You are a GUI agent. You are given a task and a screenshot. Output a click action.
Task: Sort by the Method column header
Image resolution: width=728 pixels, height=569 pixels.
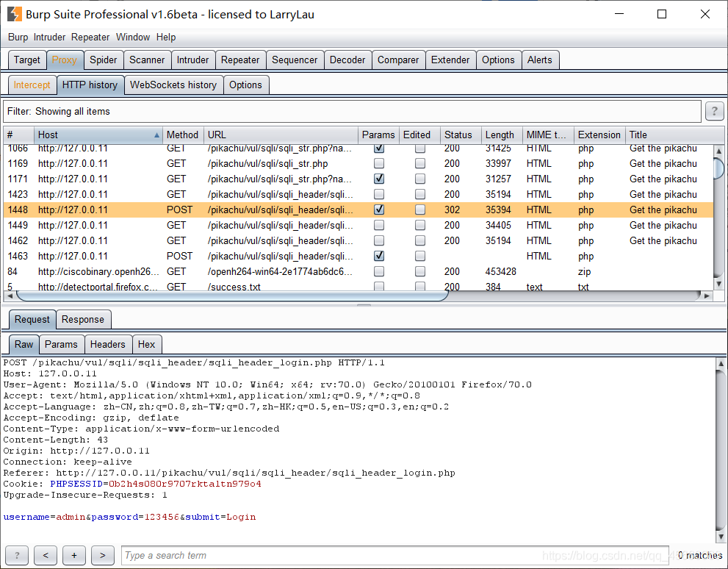click(182, 135)
